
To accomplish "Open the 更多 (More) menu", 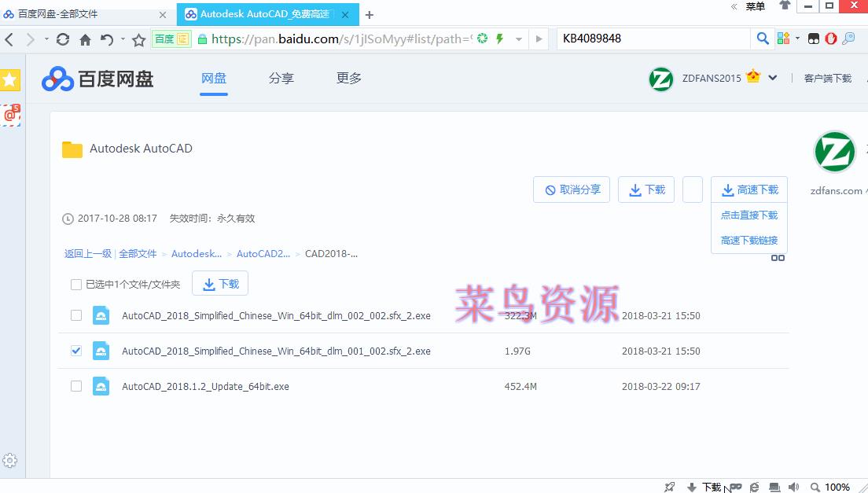I will coord(348,78).
